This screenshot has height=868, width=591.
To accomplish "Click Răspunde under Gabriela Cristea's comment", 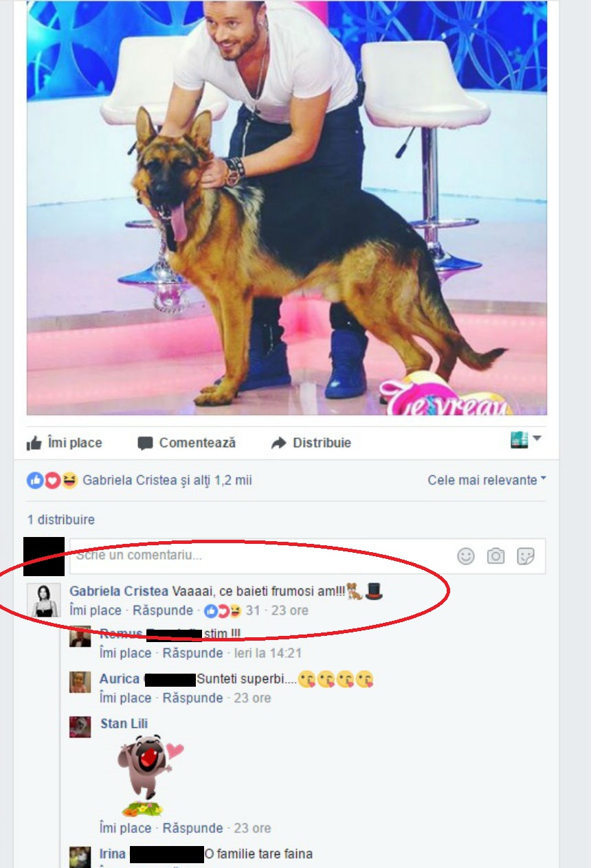I will point(163,610).
